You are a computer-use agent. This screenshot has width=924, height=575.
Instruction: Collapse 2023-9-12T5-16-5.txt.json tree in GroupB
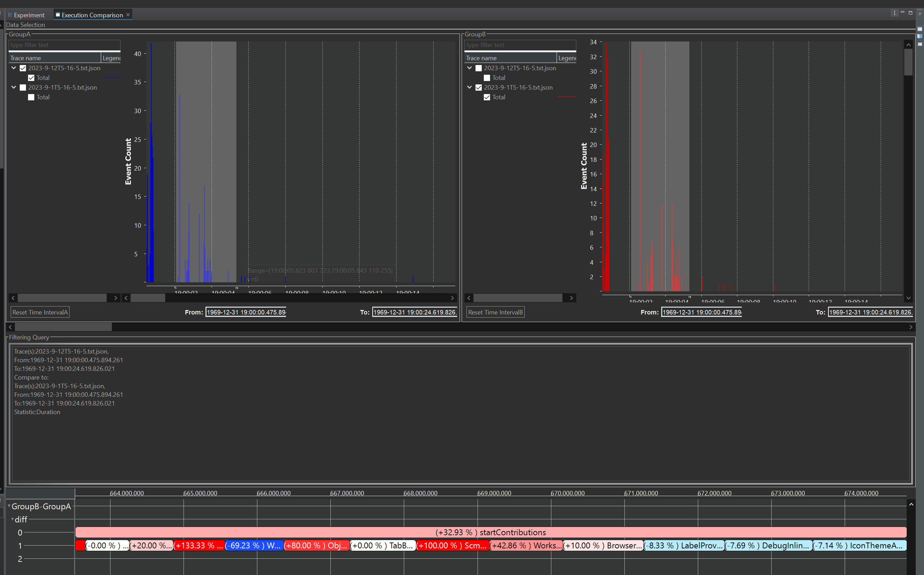pyautogui.click(x=470, y=68)
